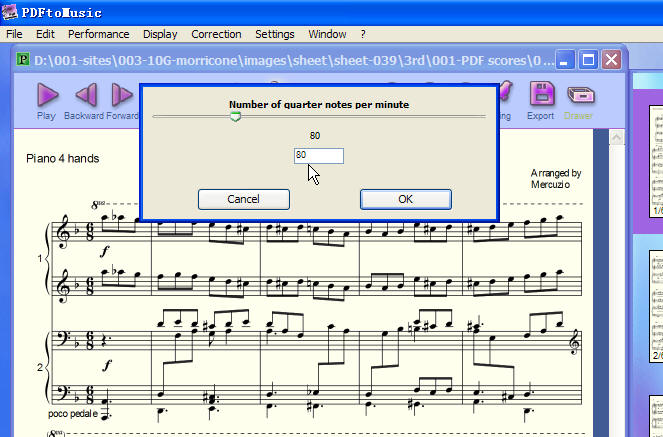Screen dimensions: 663x437
Task: Click the green P document icon
Action: (23, 59)
